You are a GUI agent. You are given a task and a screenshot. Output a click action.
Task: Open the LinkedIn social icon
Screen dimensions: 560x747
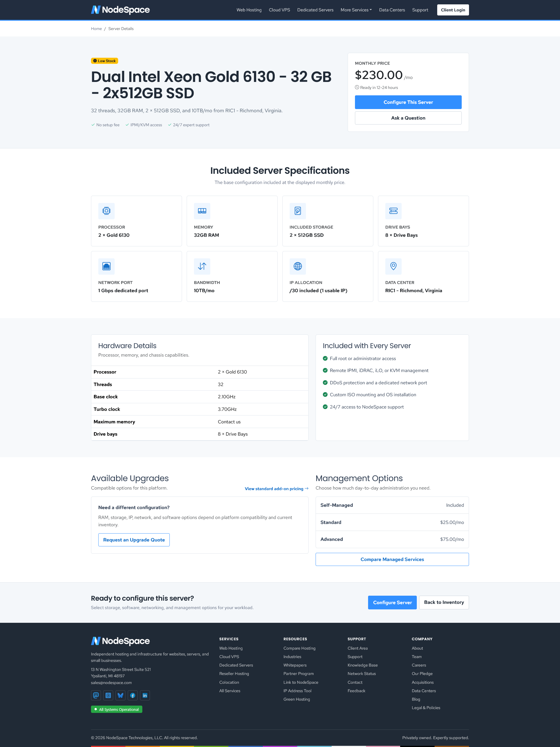click(x=145, y=695)
